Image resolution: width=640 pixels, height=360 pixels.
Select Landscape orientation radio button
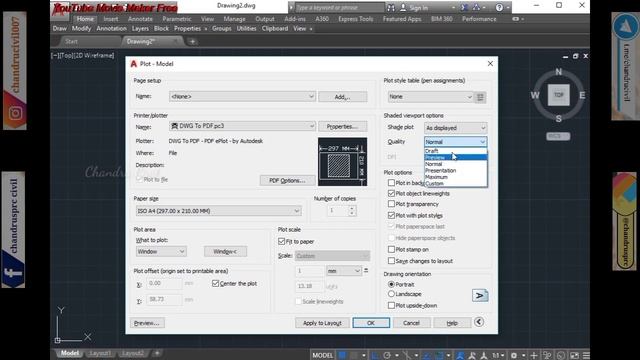(x=391, y=294)
